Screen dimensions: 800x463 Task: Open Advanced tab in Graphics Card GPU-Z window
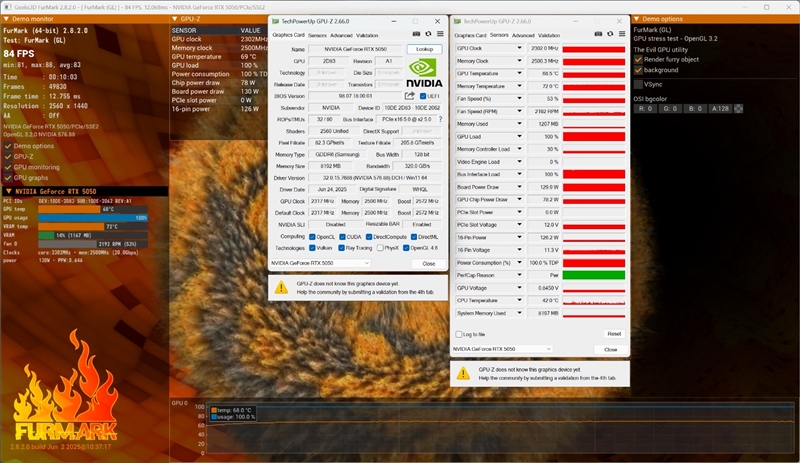pos(341,35)
